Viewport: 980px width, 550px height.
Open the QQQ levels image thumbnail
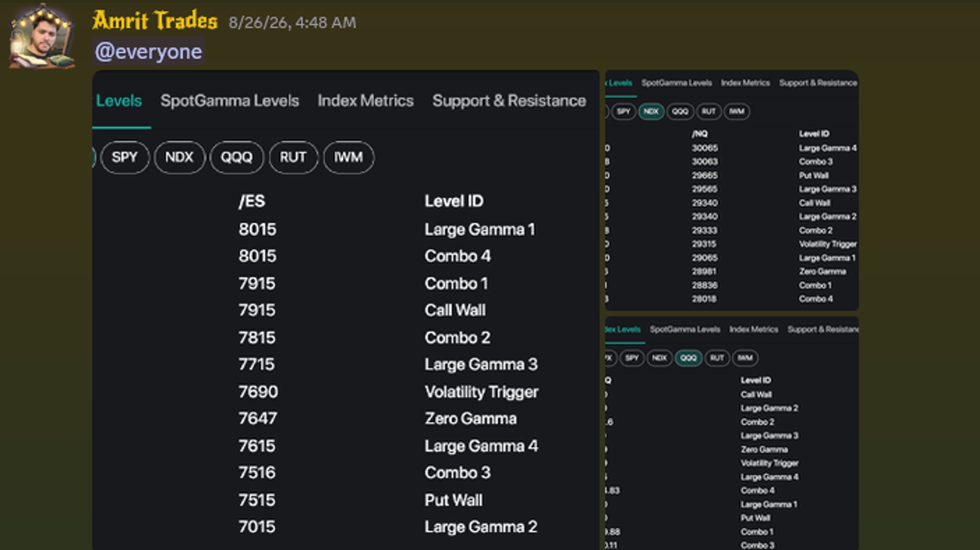point(732,433)
